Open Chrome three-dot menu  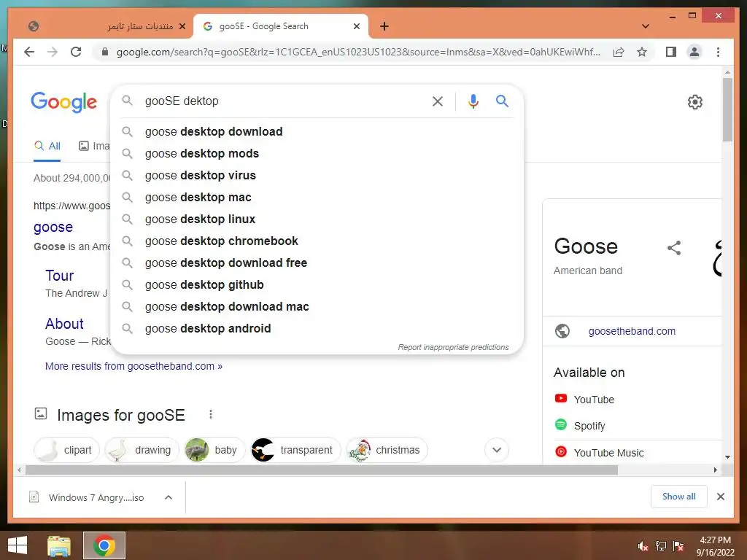(x=718, y=52)
